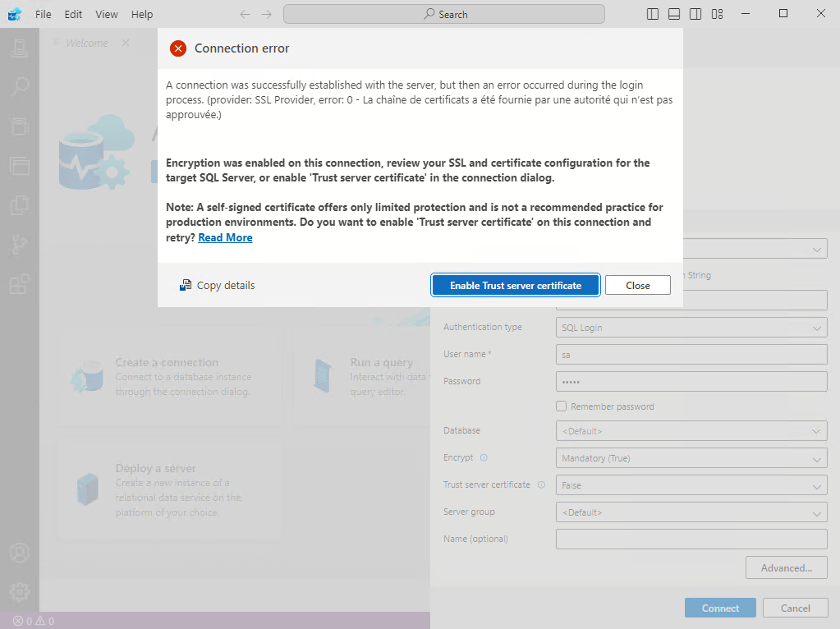Toggle the primary sidebar layout icon

point(653,14)
